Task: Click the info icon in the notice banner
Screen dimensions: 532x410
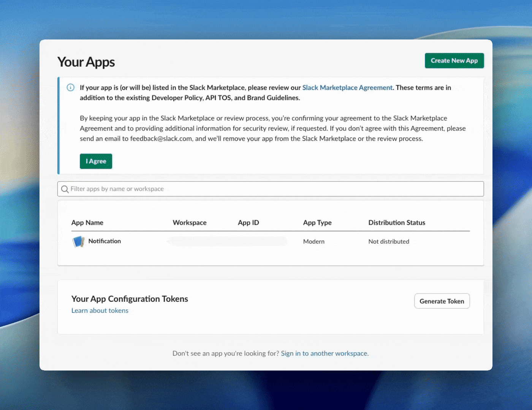Action: 71,88
